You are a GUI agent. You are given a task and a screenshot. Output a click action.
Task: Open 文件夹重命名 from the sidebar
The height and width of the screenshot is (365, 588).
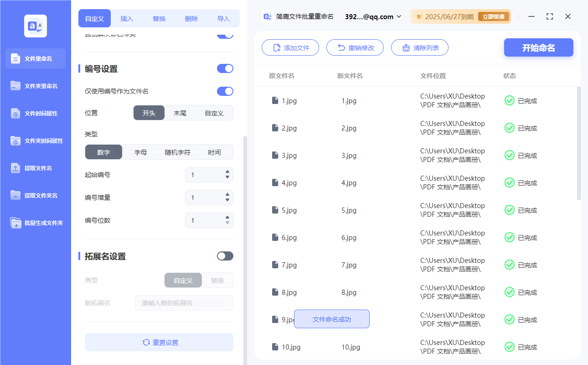(35, 86)
